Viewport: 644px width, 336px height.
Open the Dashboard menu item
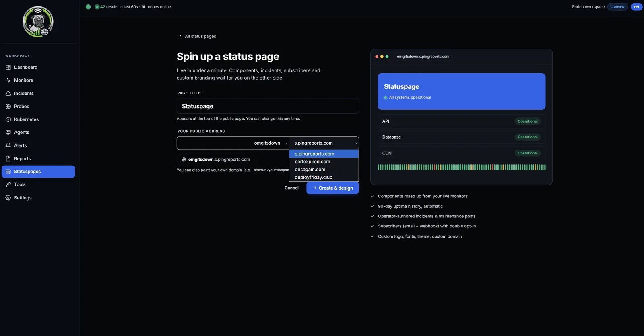(x=38, y=67)
